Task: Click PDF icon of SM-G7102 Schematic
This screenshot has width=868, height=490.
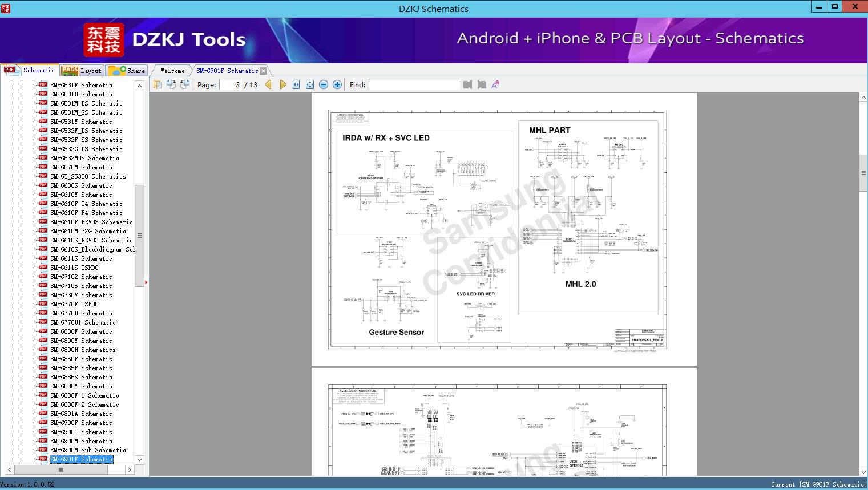Action: coord(43,276)
